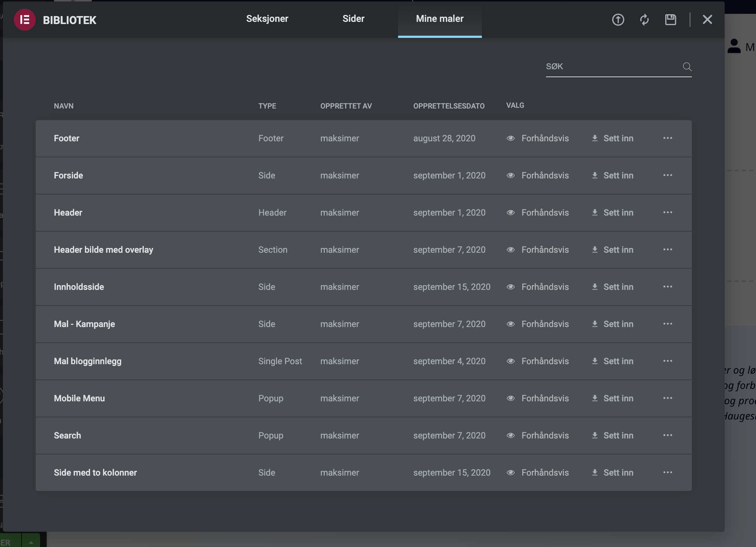Click the user icon behind the modal
The image size is (756, 547).
[x=734, y=46]
